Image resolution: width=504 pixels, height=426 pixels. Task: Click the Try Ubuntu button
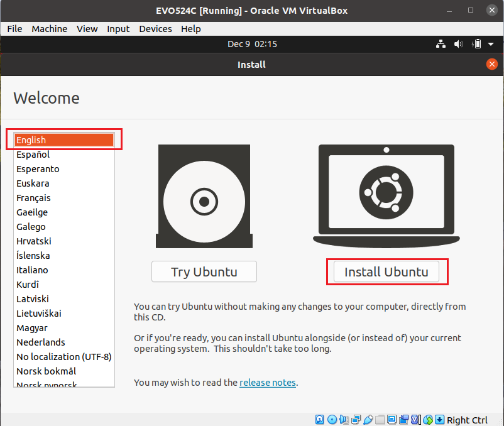click(204, 272)
